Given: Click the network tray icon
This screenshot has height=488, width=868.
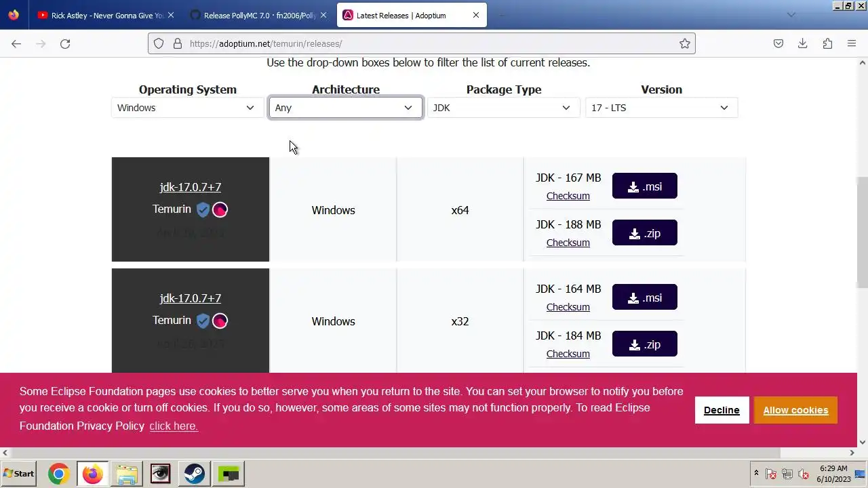Looking at the screenshot, I should tap(787, 474).
